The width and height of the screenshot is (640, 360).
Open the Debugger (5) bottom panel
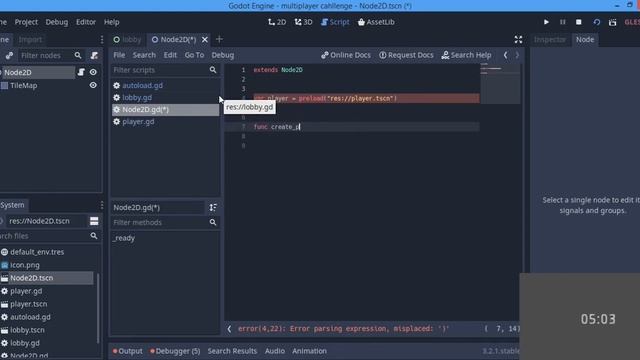point(175,351)
